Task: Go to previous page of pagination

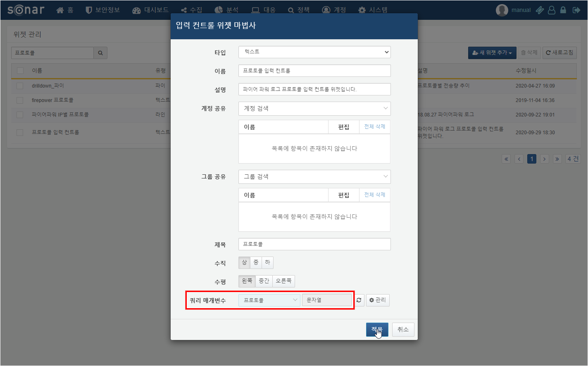Action: click(x=519, y=159)
